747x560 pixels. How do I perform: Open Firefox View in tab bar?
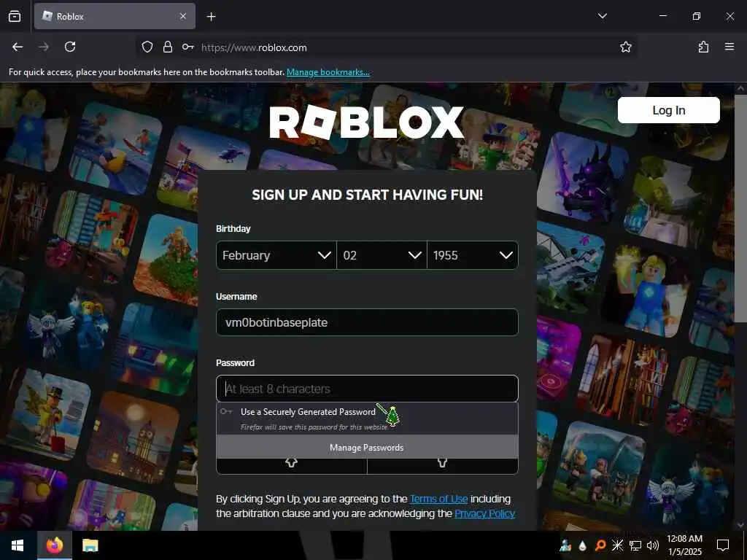[x=15, y=16]
